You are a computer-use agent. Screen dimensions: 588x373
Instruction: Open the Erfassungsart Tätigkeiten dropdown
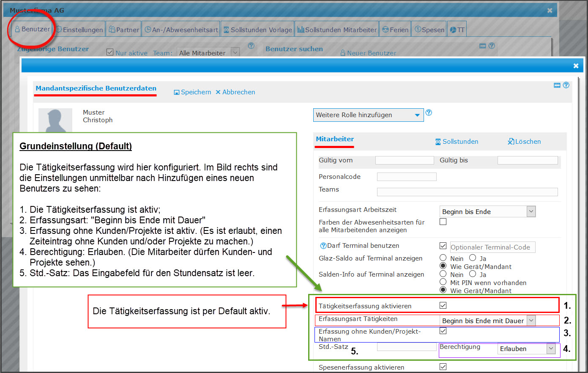pyautogui.click(x=487, y=321)
